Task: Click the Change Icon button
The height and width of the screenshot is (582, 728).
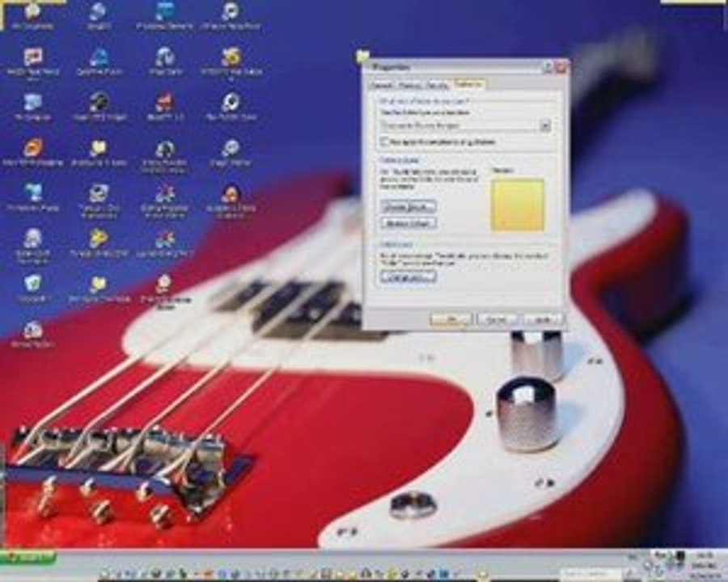Action: (x=408, y=277)
